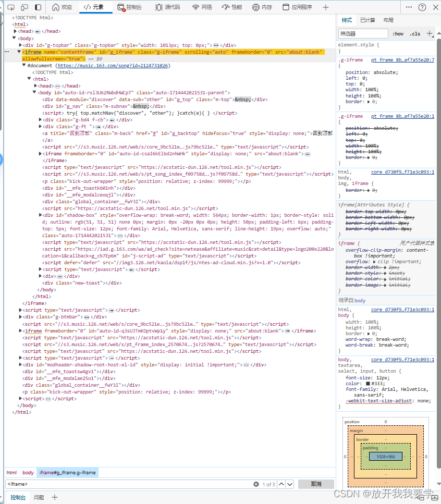Screen dimensions: 441x504
Task: Go to next search result arrow
Action: pos(290,484)
